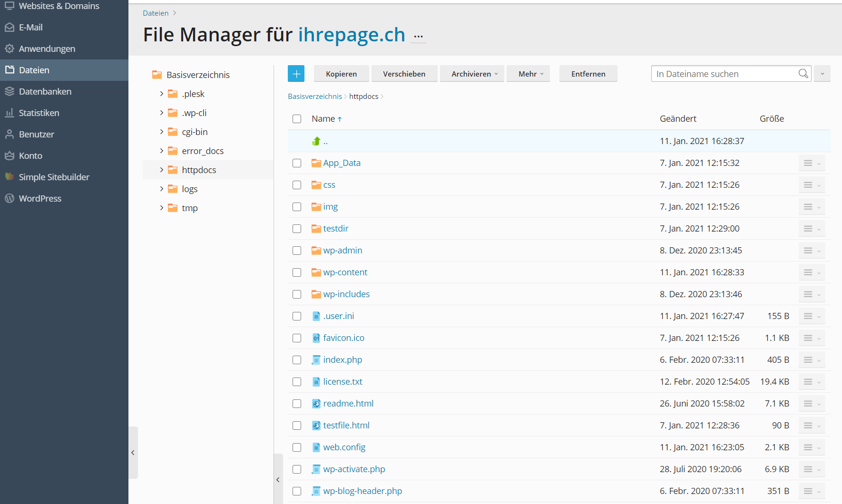Open the Mehr dropdown menu
The image size is (842, 504).
[528, 73]
